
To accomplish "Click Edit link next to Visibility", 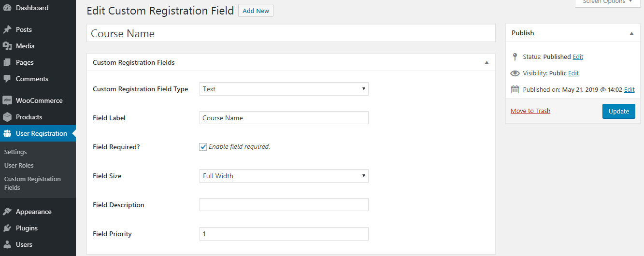I will (573, 73).
